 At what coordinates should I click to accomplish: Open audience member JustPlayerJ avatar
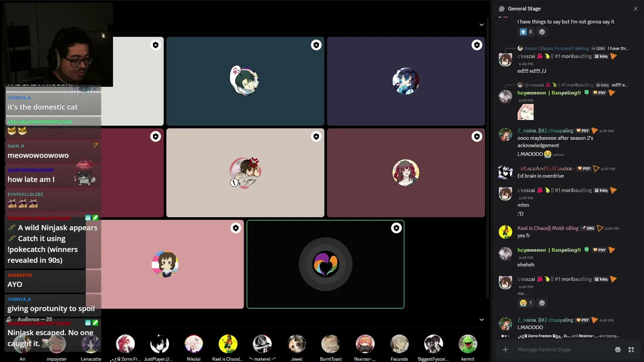click(159, 344)
